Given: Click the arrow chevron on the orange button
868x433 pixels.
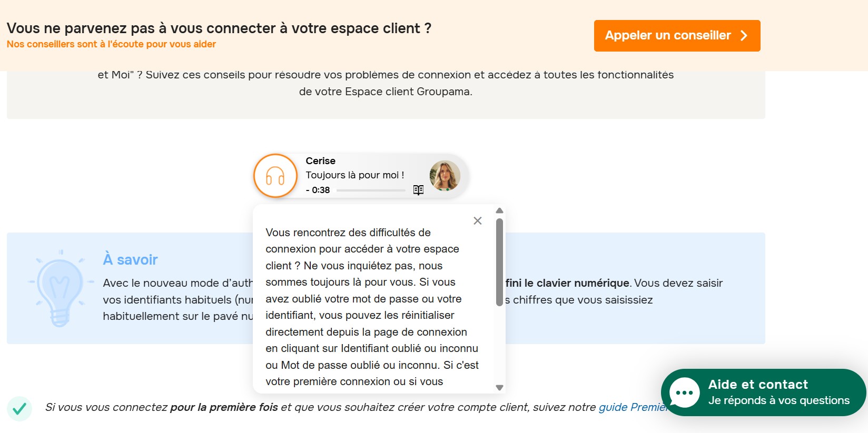Looking at the screenshot, I should pos(744,36).
